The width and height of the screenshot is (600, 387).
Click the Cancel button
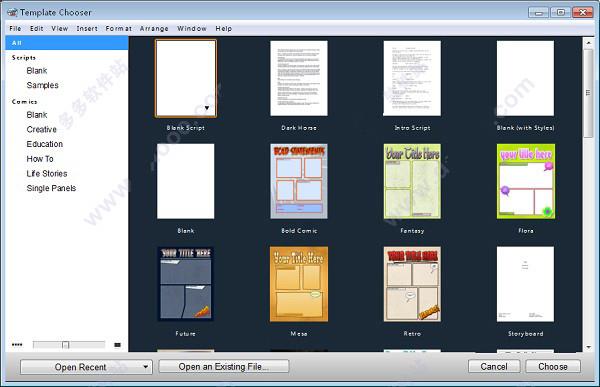click(x=494, y=366)
